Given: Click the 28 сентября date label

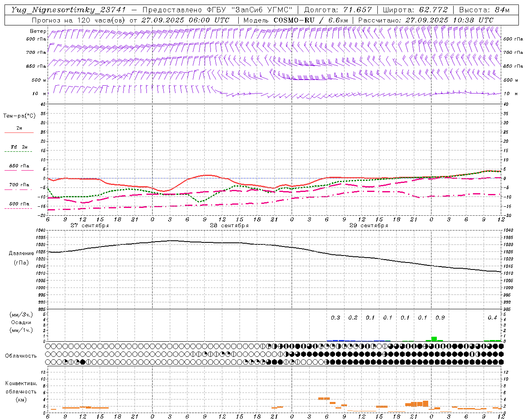Looking at the screenshot, I should point(229,226).
